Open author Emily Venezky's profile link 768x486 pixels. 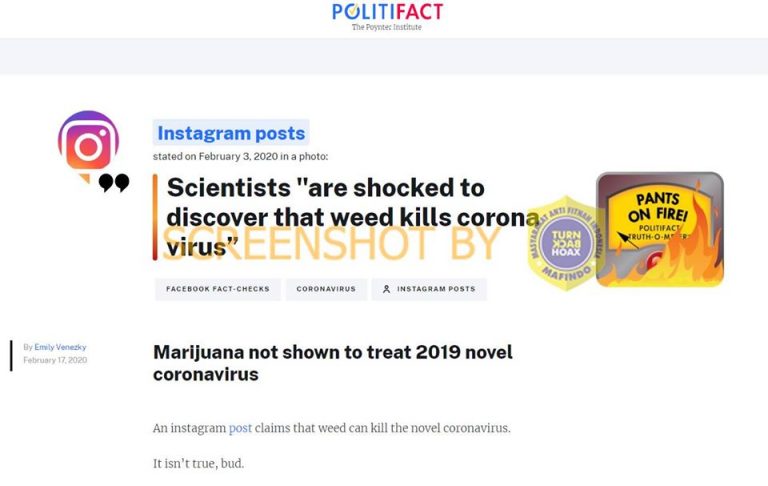(60, 347)
